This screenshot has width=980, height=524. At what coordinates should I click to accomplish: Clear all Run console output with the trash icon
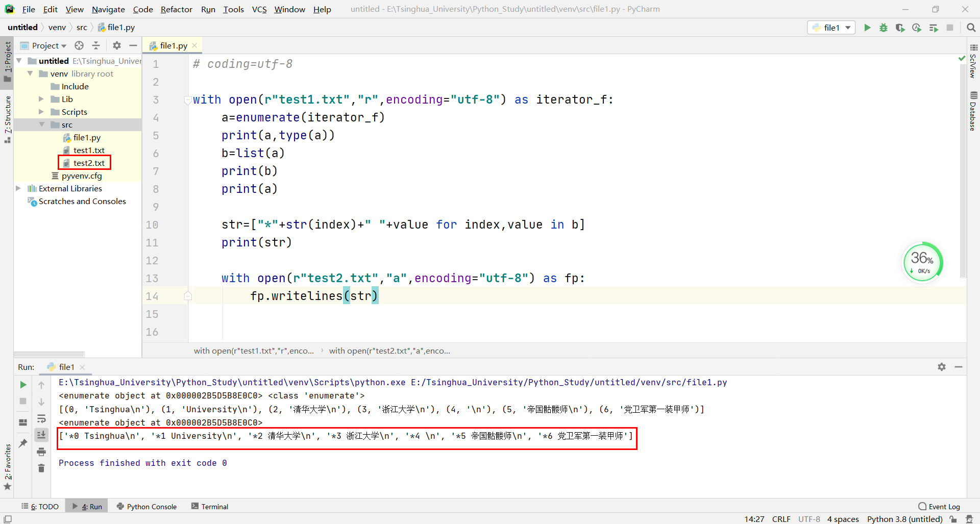click(x=41, y=468)
